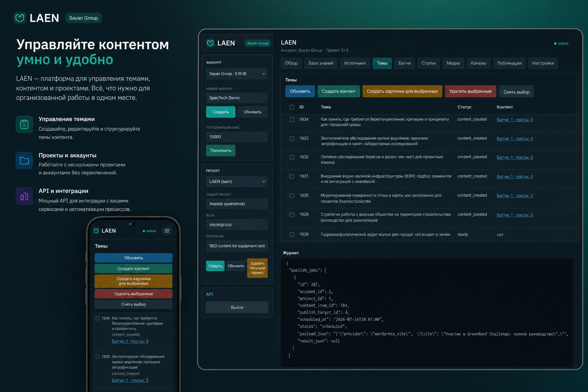
Task: Click the API и интеграции chart icon
Action: tap(24, 196)
